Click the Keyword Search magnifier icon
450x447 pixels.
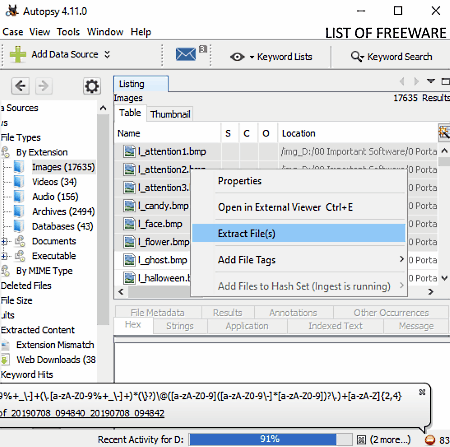pyautogui.click(x=357, y=57)
